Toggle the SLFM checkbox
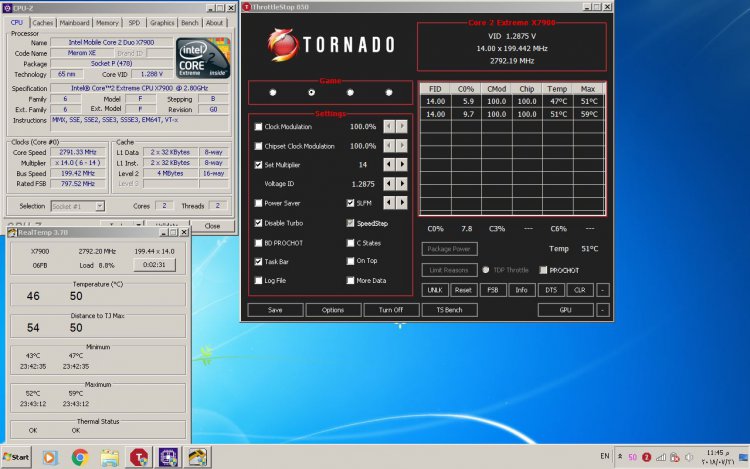 [x=350, y=203]
